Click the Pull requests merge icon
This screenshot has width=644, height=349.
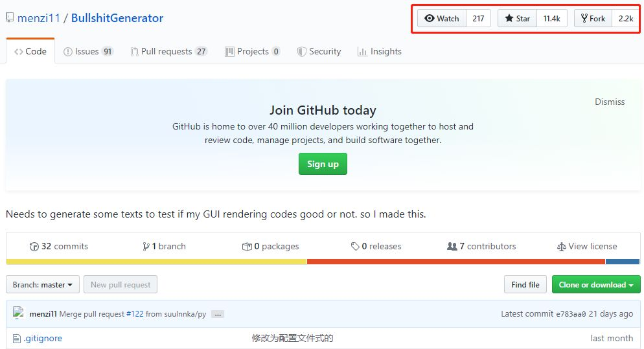(134, 52)
